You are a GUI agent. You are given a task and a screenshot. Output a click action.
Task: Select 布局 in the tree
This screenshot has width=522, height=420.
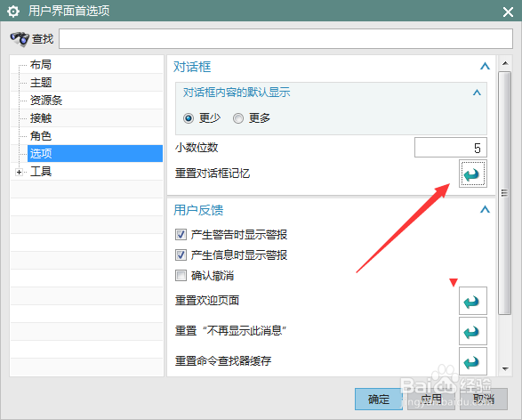(x=41, y=65)
